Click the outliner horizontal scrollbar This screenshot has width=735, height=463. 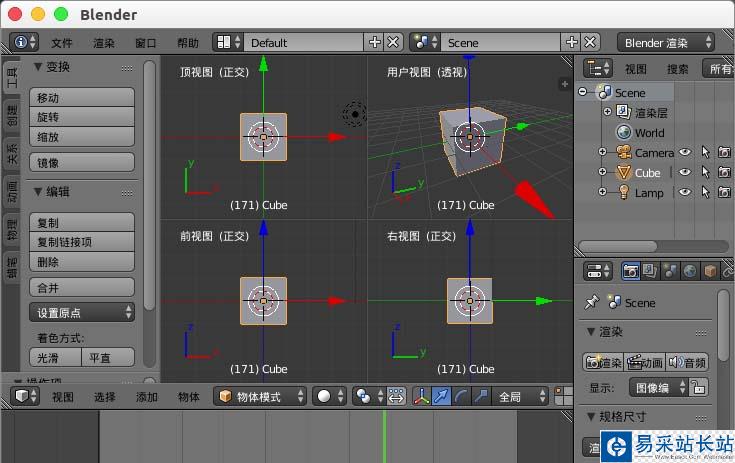tap(618, 246)
